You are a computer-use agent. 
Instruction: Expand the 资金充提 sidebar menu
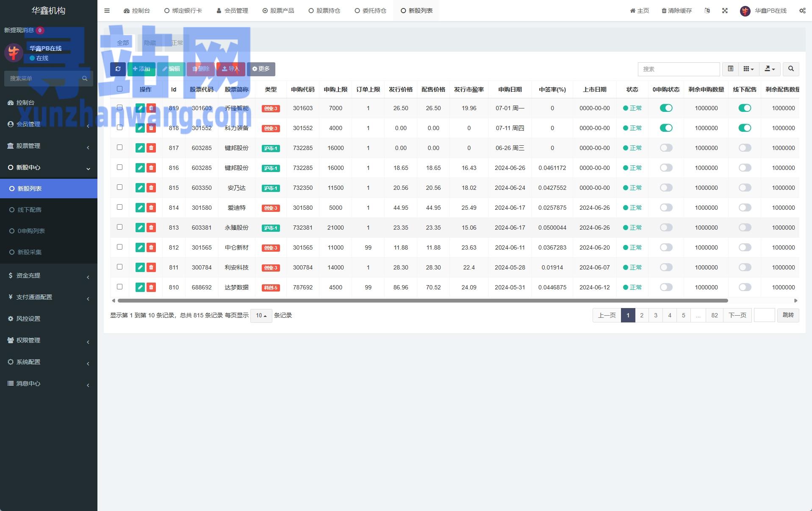click(x=49, y=275)
